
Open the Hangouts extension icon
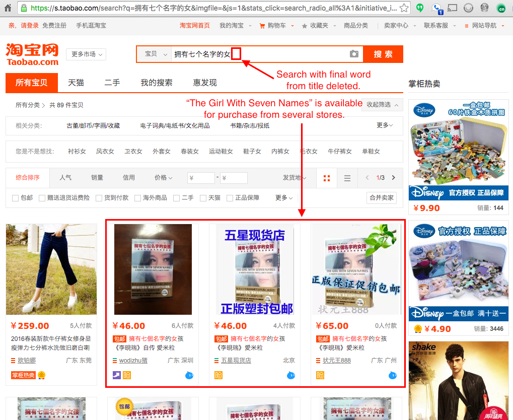[420, 8]
